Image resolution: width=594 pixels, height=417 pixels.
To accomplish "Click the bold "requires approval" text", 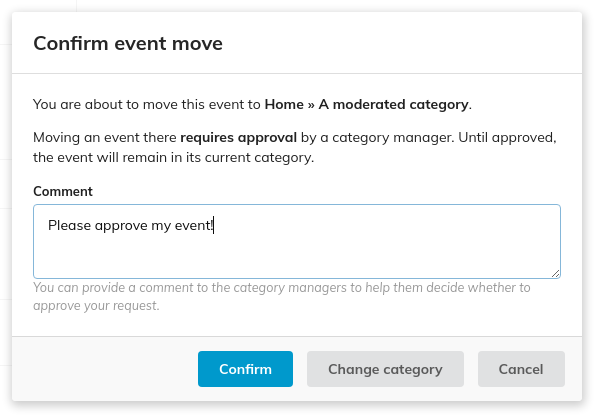I will tap(239, 137).
